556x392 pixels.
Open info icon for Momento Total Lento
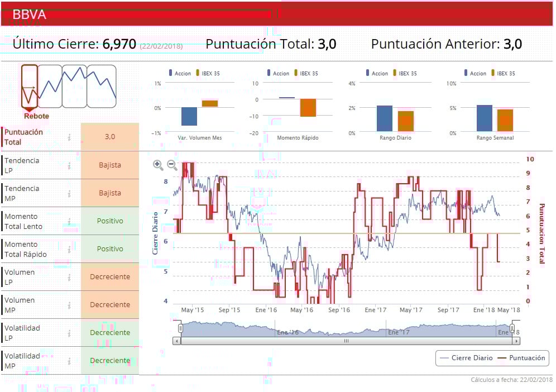point(69,221)
